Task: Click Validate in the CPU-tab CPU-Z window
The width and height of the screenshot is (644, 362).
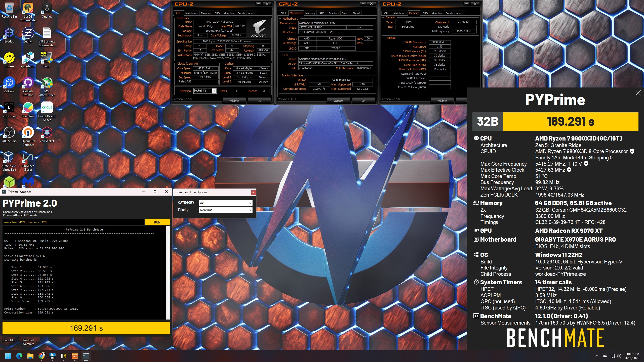Action: point(234,101)
